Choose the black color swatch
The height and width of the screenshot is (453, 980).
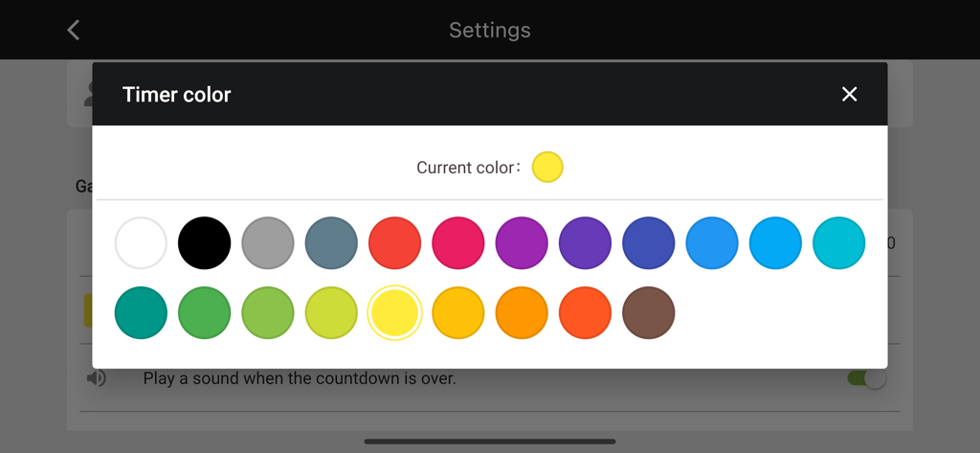pos(204,243)
